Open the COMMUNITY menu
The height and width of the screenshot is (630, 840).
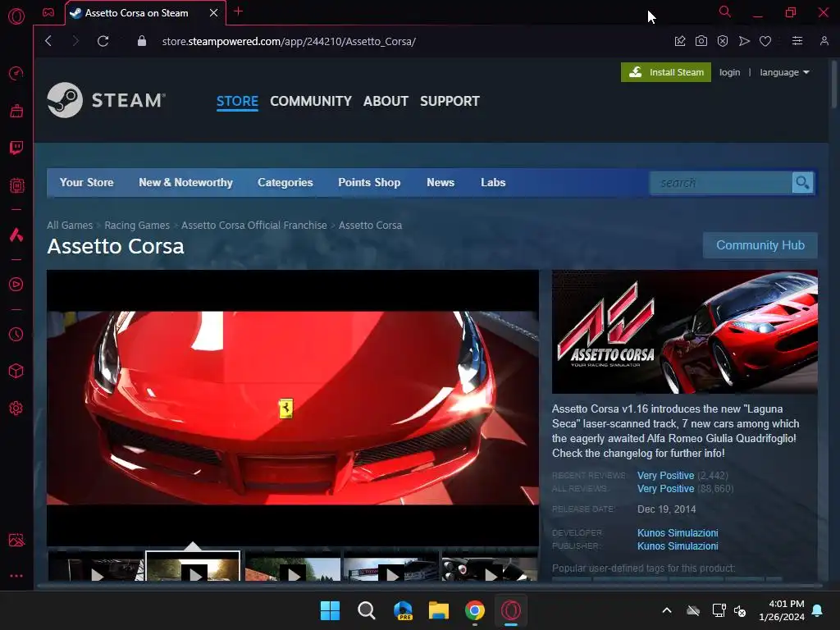pos(311,101)
